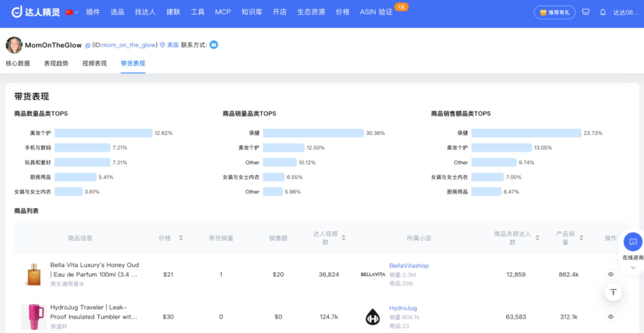Image resolution: width=644 pixels, height=333 pixels.
Task: Open the 找达人 menu
Action: (145, 12)
